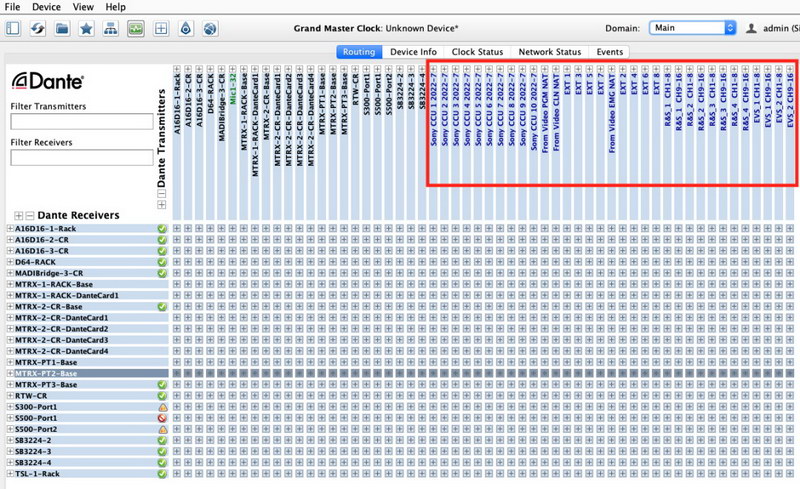Click the star icon in toolbar

(86, 28)
